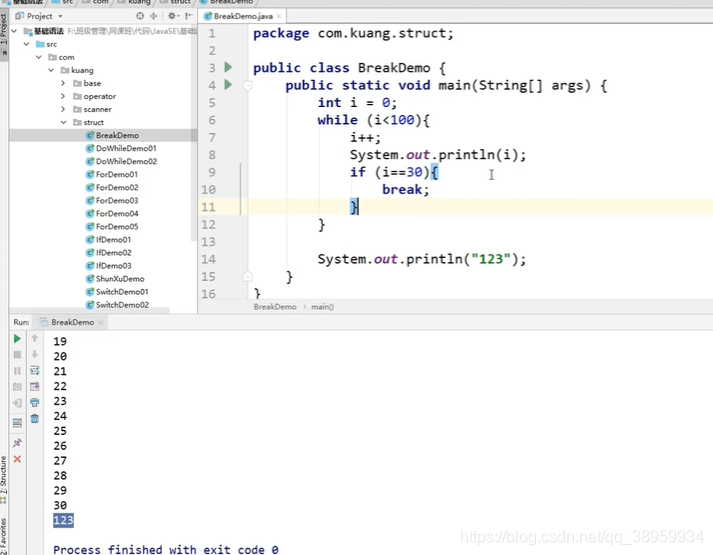Open the Project view dropdown
Viewport: 713px width, 555px height.
tap(39, 16)
